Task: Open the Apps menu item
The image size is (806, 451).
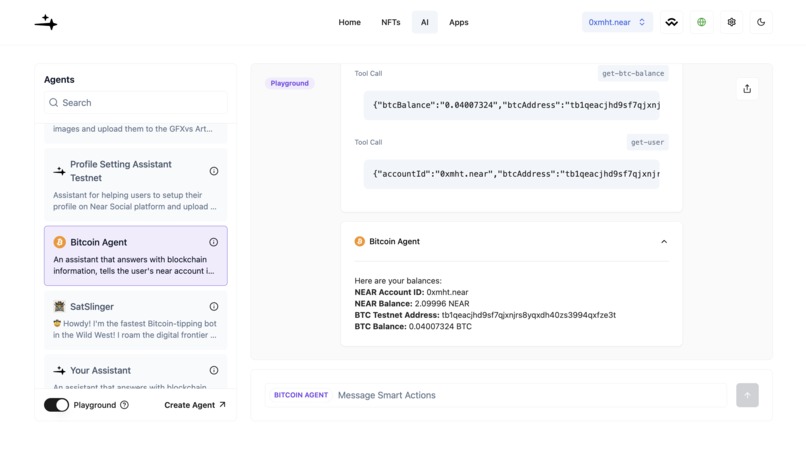Action: [459, 22]
